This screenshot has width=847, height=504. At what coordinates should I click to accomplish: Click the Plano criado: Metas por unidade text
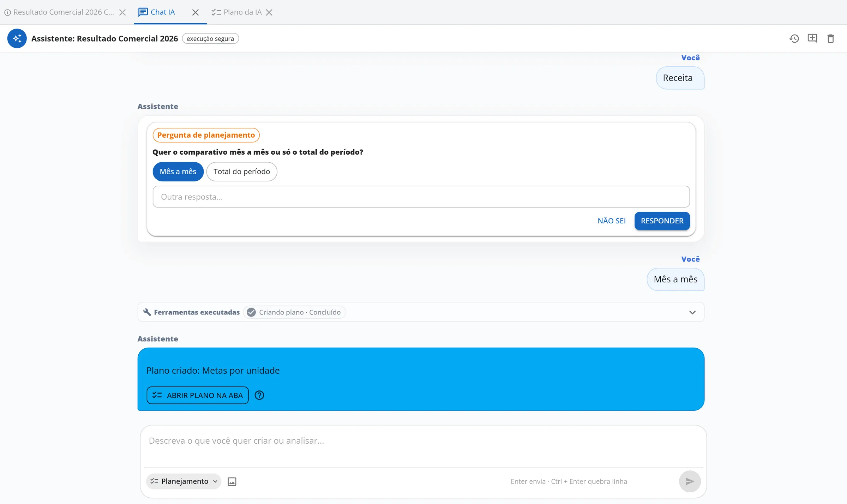click(x=213, y=371)
